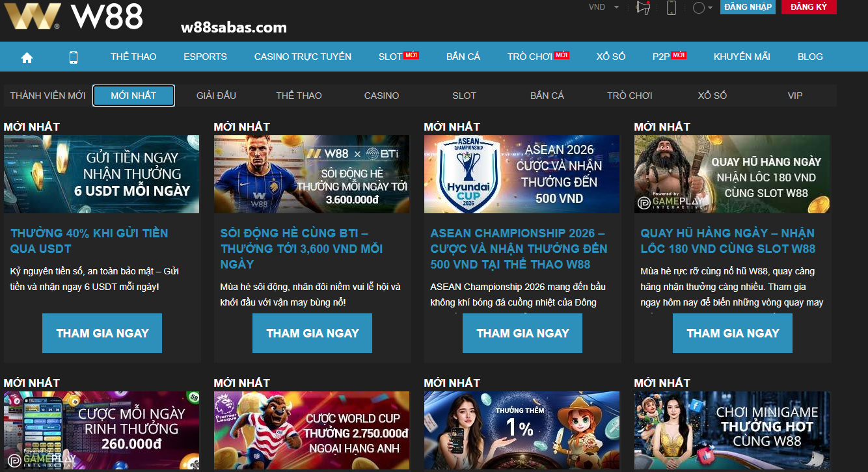
Task: Click THAM GIA NGAY under the BTI promotion
Action: coord(312,334)
